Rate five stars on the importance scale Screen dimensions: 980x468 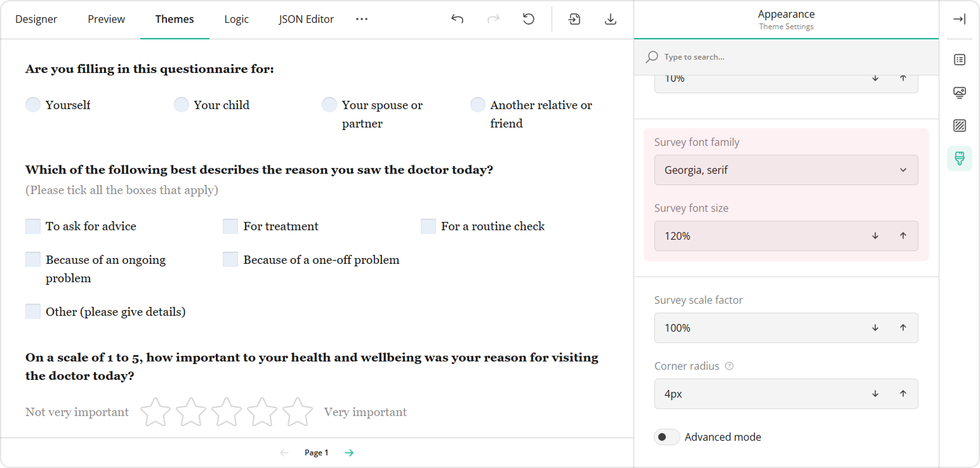coord(298,412)
